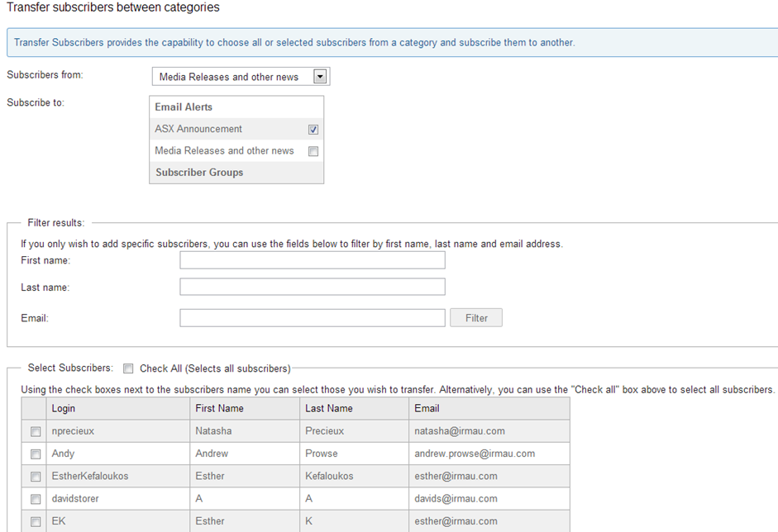Focus the First name filter field

coord(313,260)
